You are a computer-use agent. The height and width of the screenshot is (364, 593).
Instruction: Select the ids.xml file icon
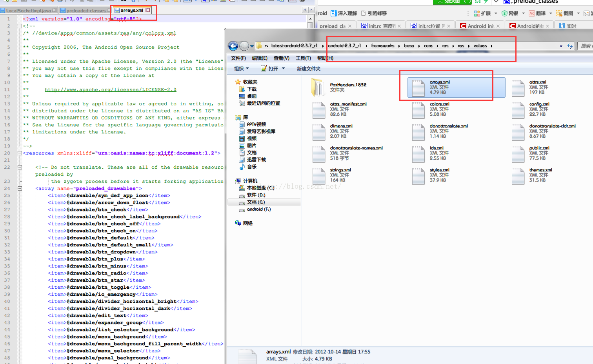[418, 154]
